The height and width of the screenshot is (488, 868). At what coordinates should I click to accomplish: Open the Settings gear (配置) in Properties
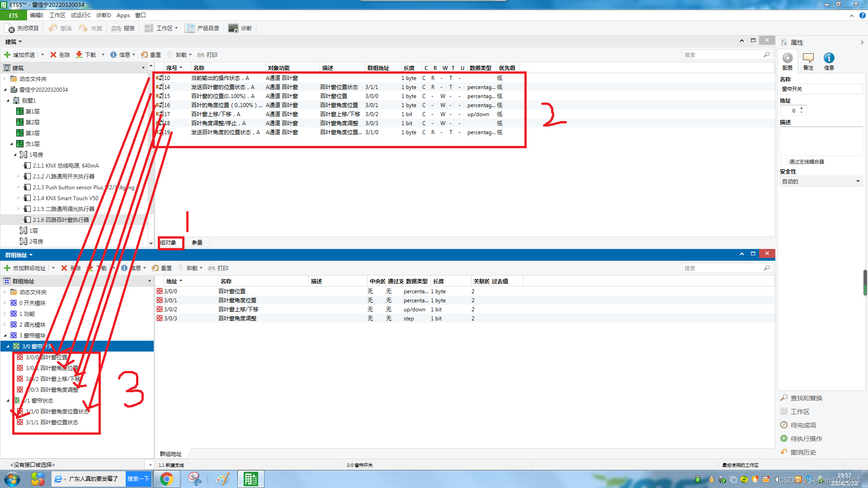point(788,58)
